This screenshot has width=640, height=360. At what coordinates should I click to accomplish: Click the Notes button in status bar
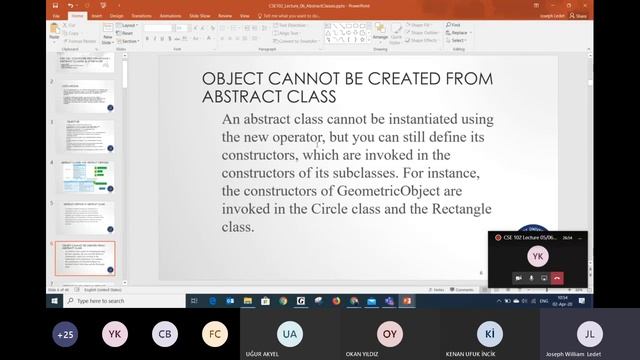(x=436, y=290)
